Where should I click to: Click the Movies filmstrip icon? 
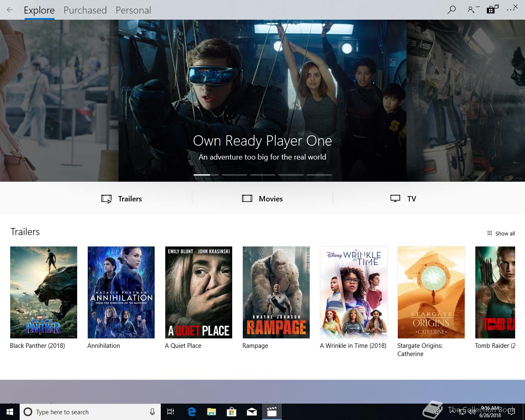(247, 199)
